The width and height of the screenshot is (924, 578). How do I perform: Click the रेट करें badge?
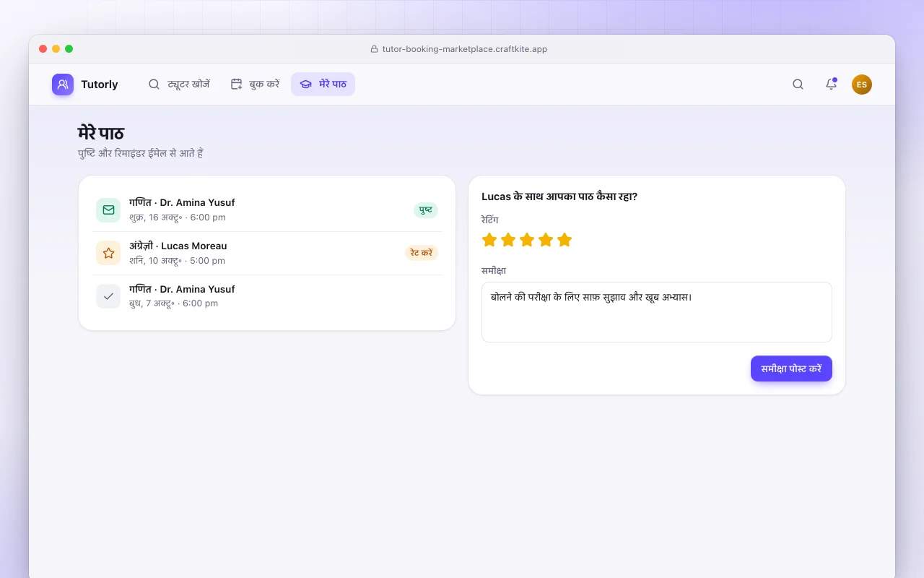[422, 253]
